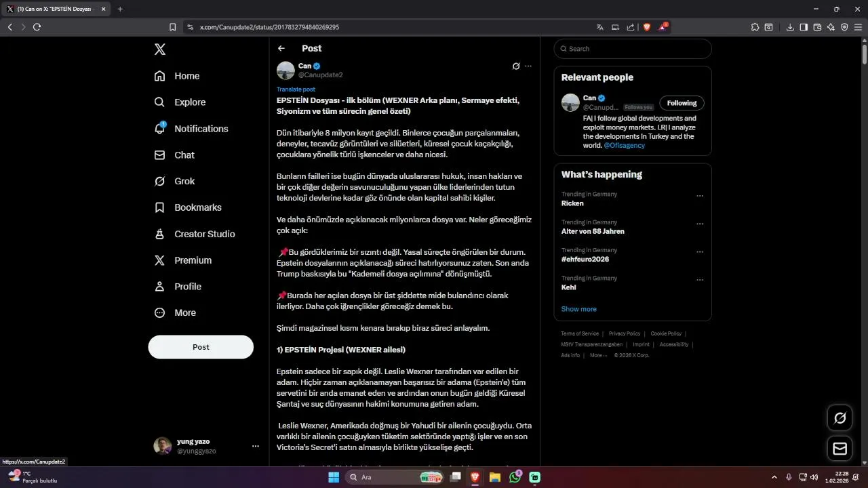868x488 pixels.
Task: Toggle the Following button for Can
Action: coord(682,103)
